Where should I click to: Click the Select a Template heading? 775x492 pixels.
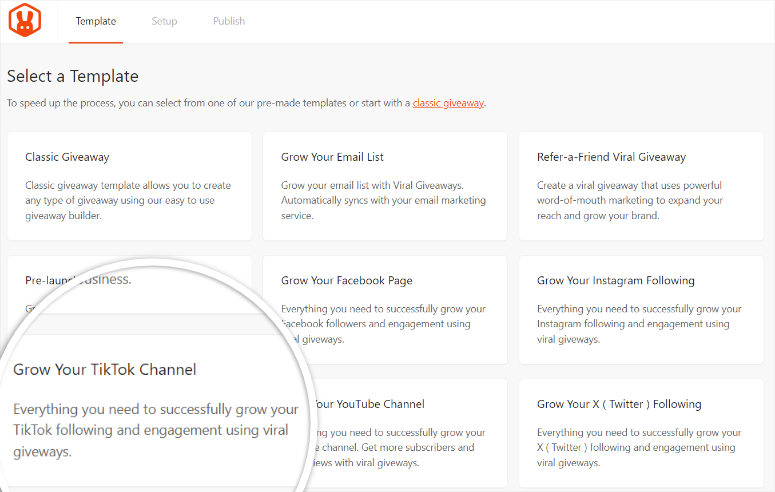(73, 76)
